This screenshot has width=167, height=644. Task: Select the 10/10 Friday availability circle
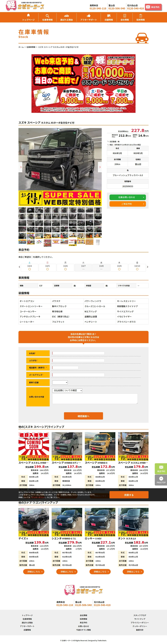[137, 269]
